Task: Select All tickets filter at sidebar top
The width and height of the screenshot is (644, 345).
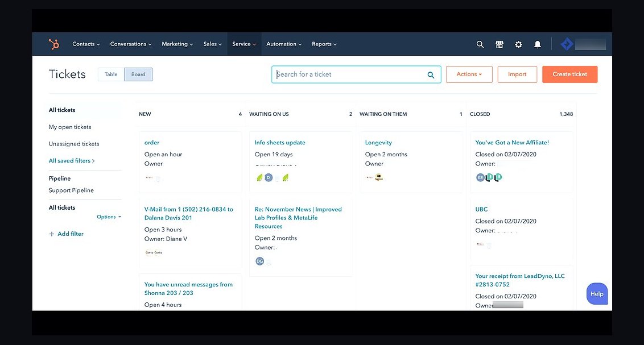Action: coord(62,110)
